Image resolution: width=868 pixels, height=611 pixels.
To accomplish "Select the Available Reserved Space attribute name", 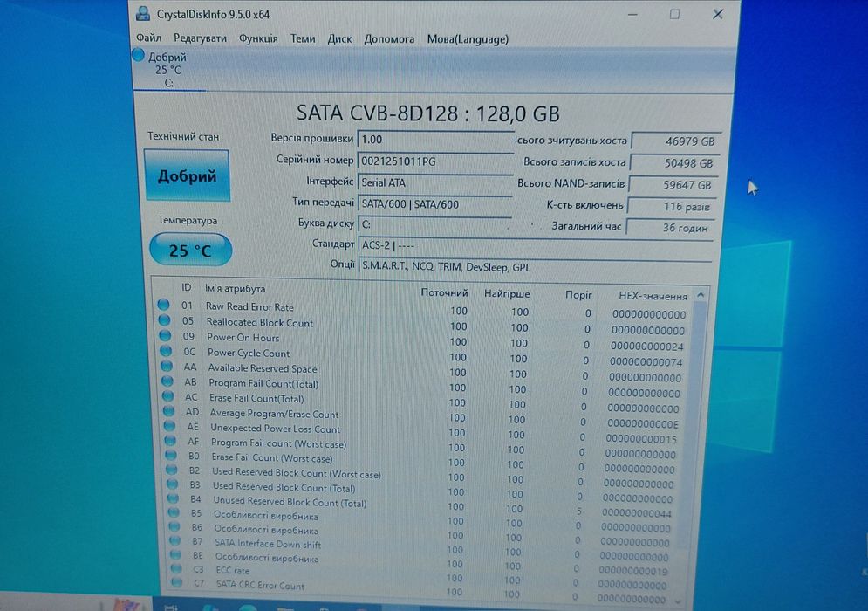I will click(263, 368).
